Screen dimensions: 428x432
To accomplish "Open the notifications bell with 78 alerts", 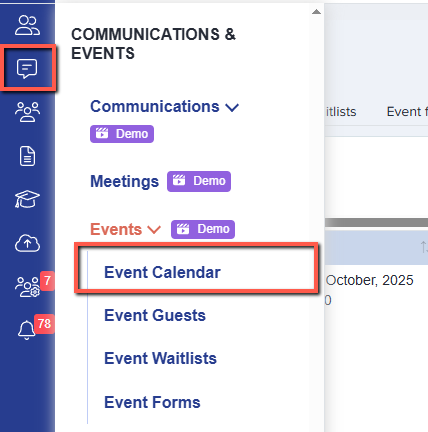I will tap(27, 330).
